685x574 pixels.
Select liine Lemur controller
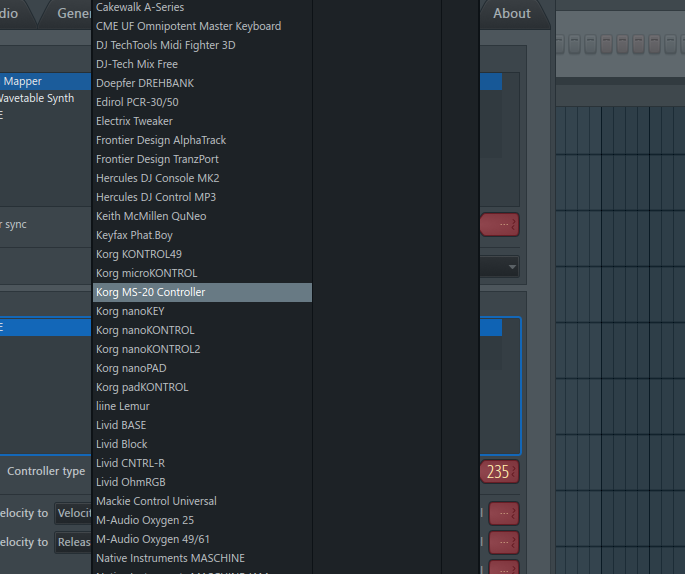(202, 406)
